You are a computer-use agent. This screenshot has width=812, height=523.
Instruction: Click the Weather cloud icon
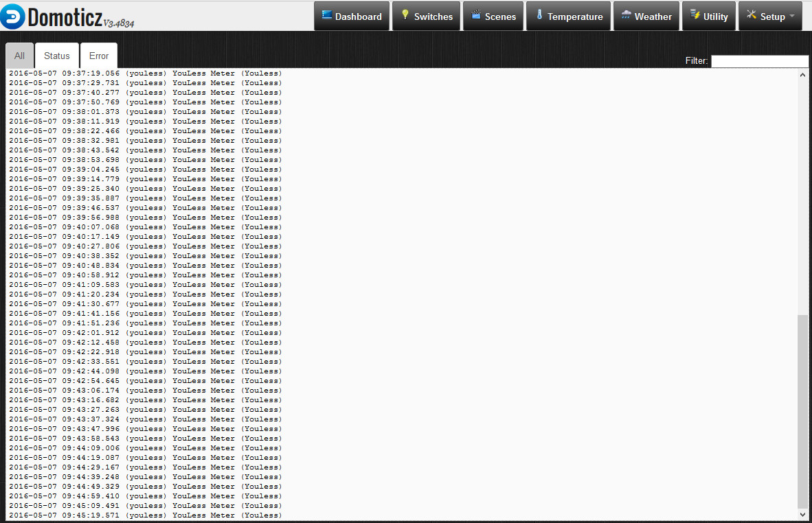coord(626,14)
